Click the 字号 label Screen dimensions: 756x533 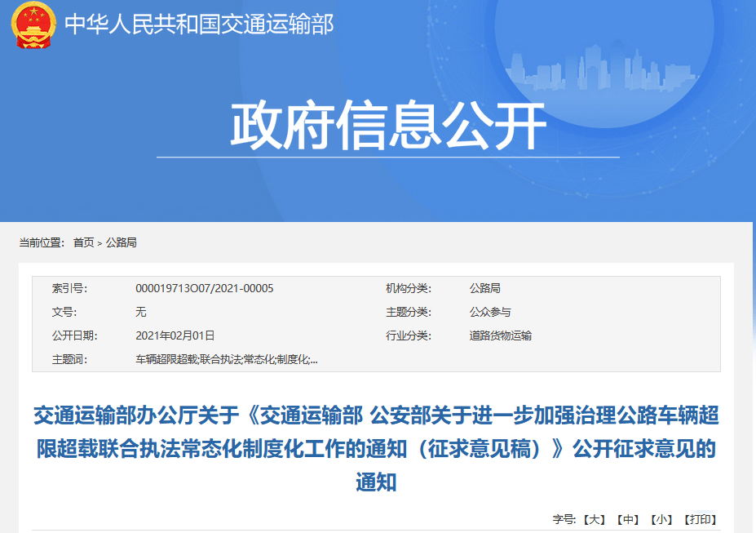click(x=564, y=519)
